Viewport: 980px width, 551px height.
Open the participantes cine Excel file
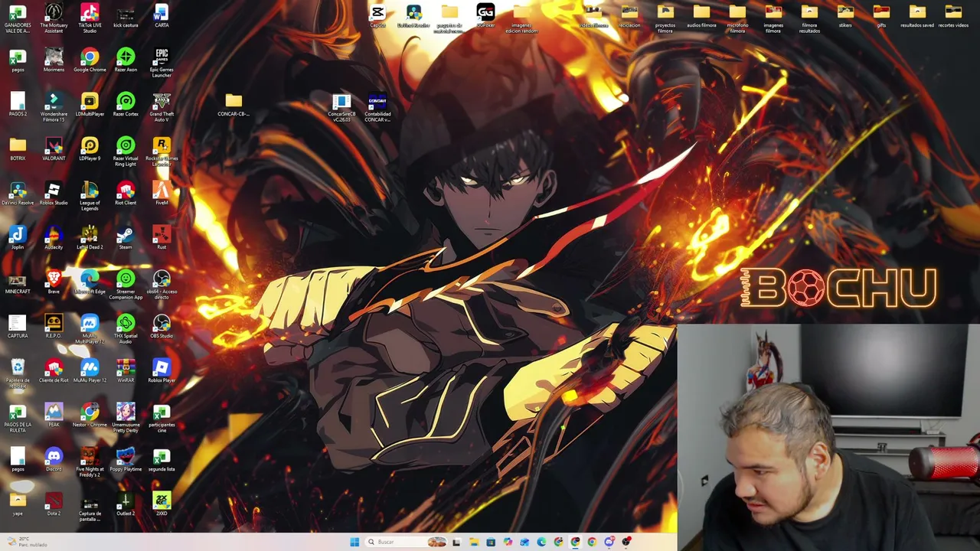[x=162, y=418]
